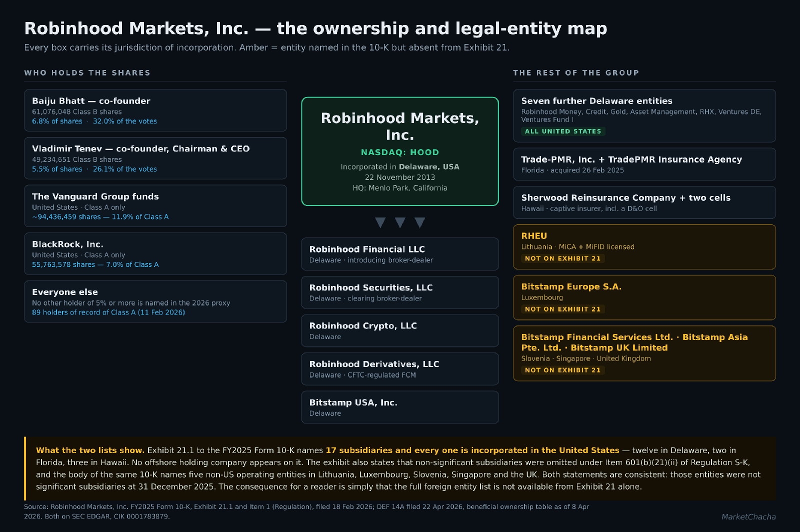Click Seven further Delaware entities card
The height and width of the screenshot is (532, 800).
pyautogui.click(x=644, y=116)
